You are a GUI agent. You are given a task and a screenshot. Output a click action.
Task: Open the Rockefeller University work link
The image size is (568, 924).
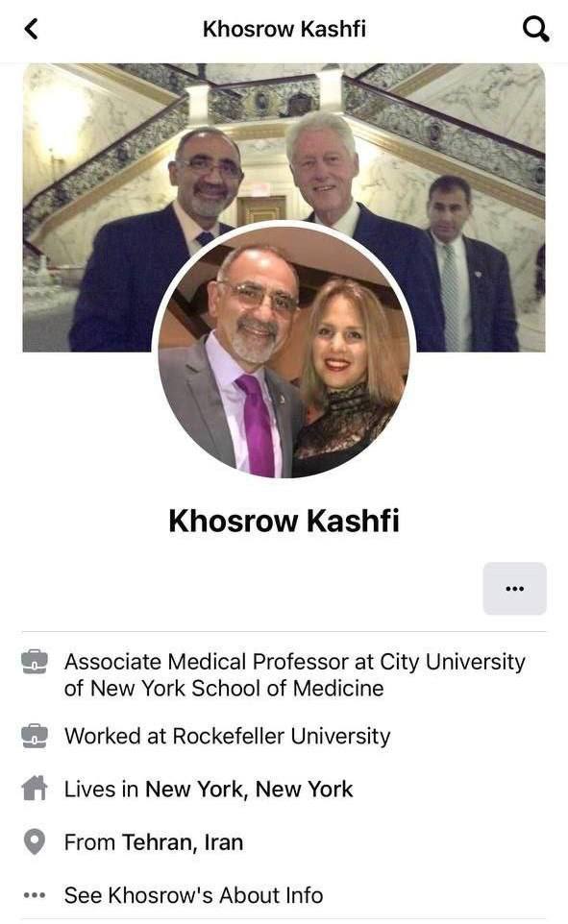click(282, 736)
